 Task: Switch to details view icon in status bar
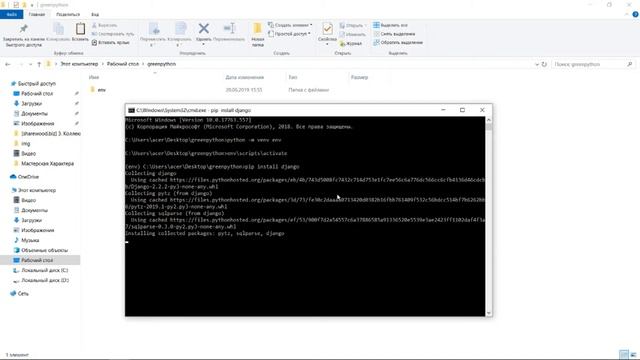[624, 354]
